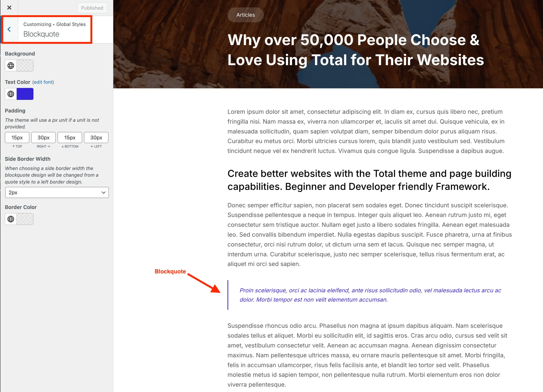This screenshot has height=392, width=543.
Task: Click the Blockquote panel title
Action: coord(41,34)
